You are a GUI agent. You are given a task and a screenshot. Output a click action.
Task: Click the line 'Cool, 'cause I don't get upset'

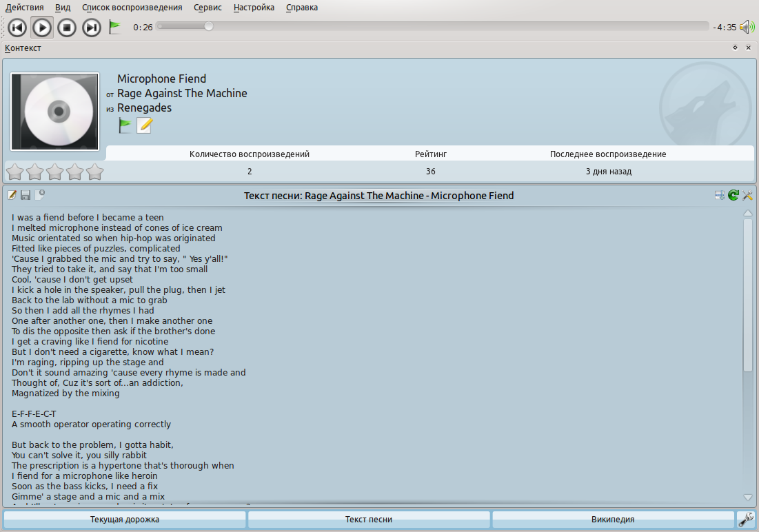[x=72, y=279]
